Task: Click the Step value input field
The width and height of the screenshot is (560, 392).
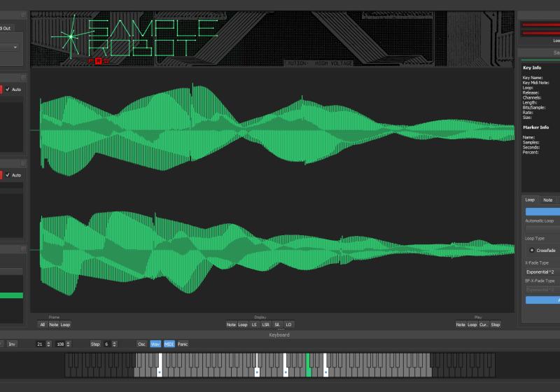Action: click(x=106, y=344)
